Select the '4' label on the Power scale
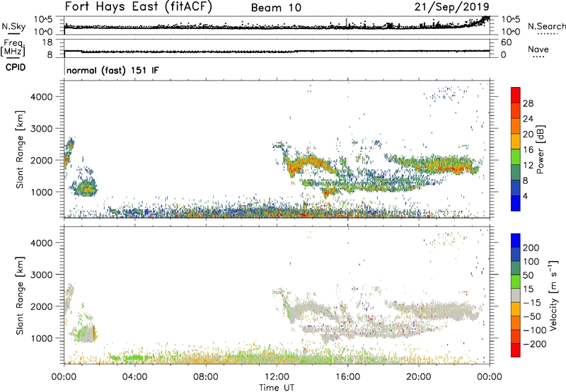 pyautogui.click(x=525, y=196)
